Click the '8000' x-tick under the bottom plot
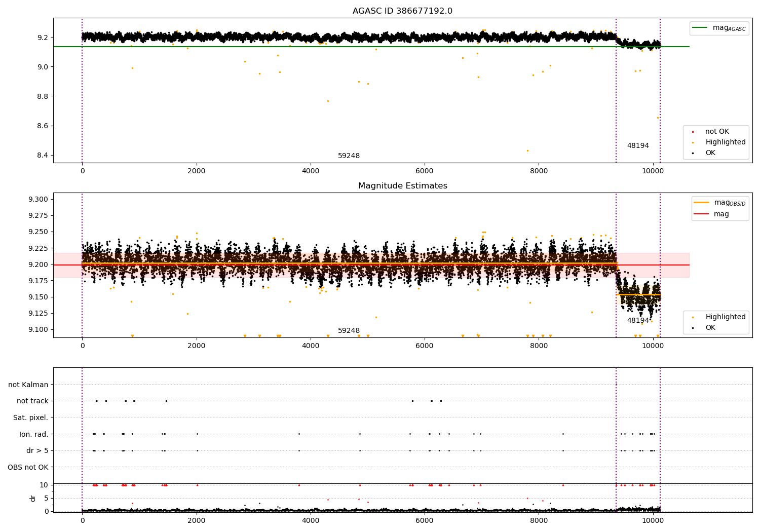 [x=539, y=521]
